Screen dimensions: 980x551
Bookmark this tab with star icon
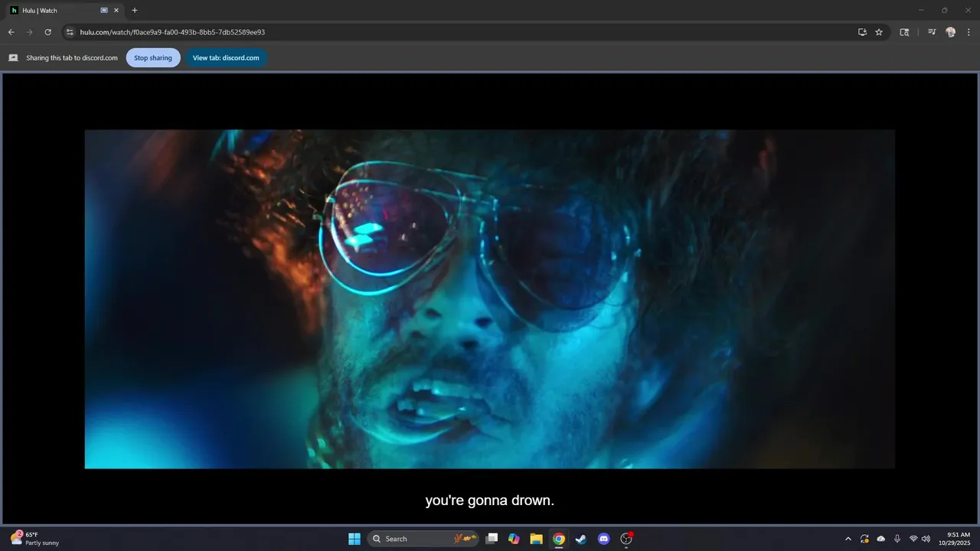(x=879, y=32)
